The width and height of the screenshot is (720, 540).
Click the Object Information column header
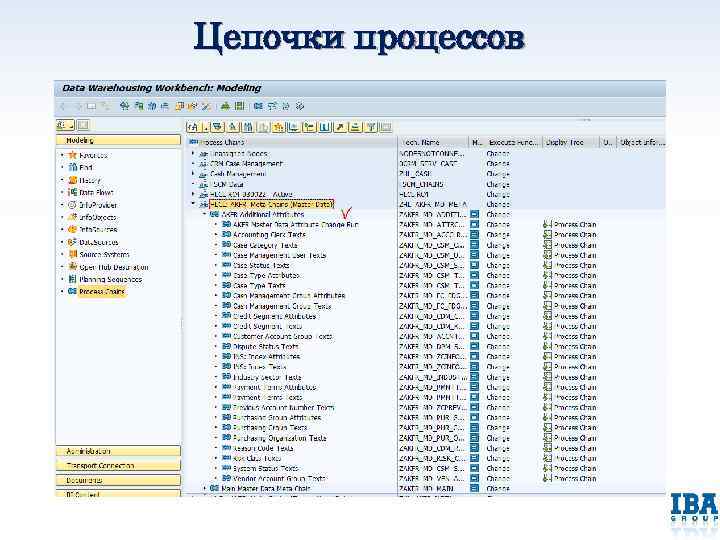[641, 142]
